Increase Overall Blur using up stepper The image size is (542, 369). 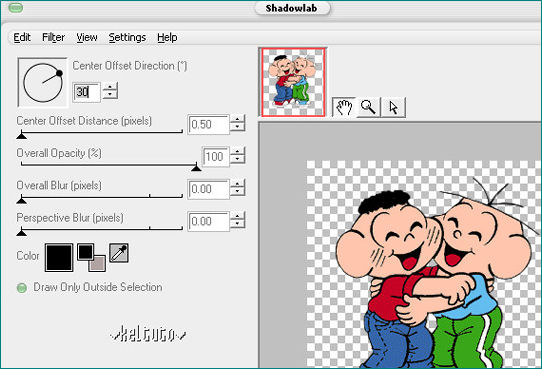(x=237, y=184)
